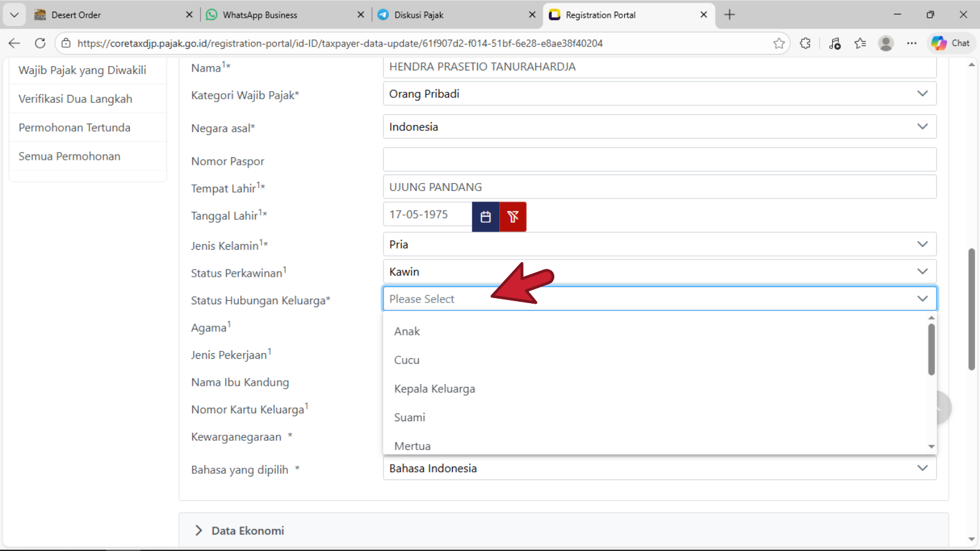The height and width of the screenshot is (551, 980).
Task: Open Verifikasi Dua Langkah in sidebar
Action: (x=75, y=99)
